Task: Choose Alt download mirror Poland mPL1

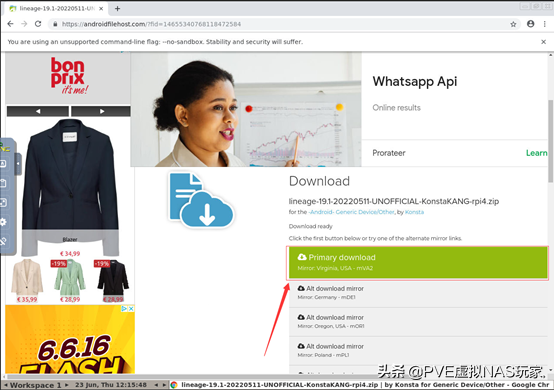Action: point(418,350)
